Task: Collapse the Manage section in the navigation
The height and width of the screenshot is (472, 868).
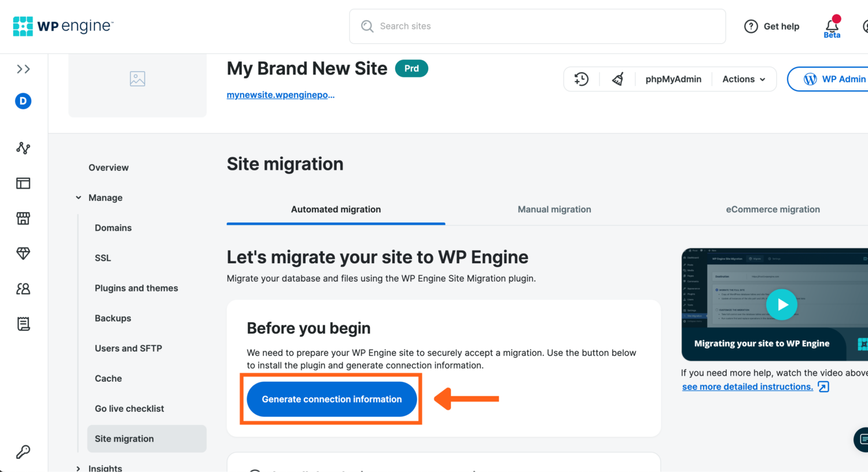Action: point(79,197)
